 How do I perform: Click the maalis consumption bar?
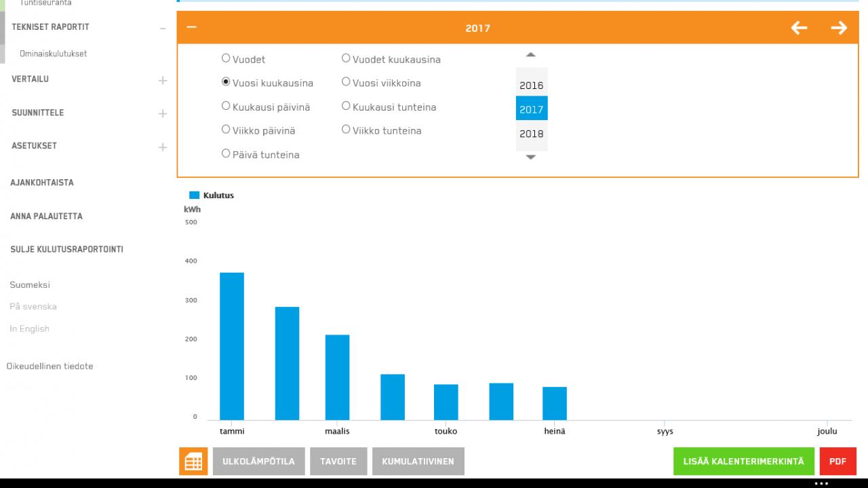click(x=338, y=377)
